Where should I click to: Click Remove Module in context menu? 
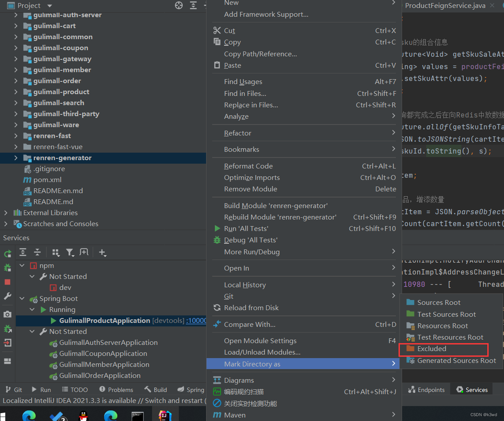(x=304, y=189)
